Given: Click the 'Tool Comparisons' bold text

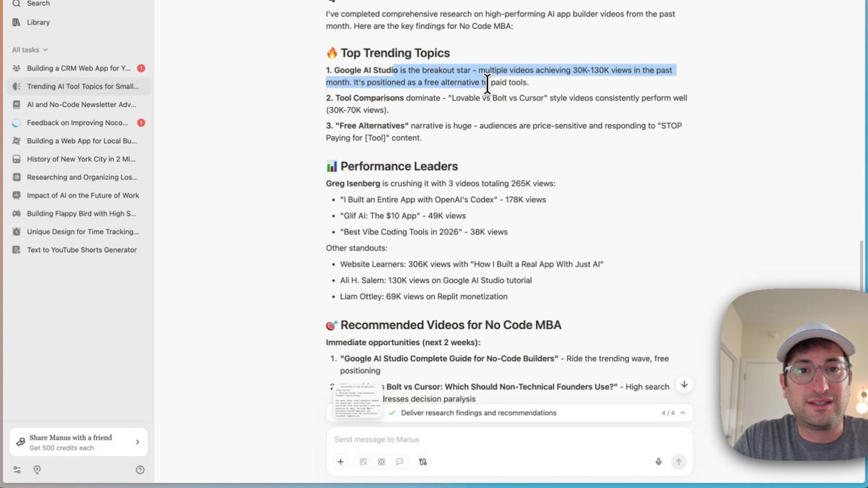Looking at the screenshot, I should point(370,98).
